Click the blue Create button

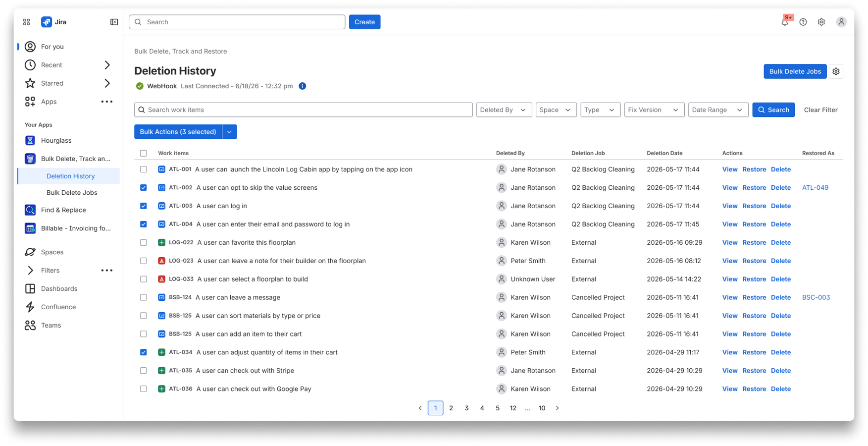[x=364, y=22]
